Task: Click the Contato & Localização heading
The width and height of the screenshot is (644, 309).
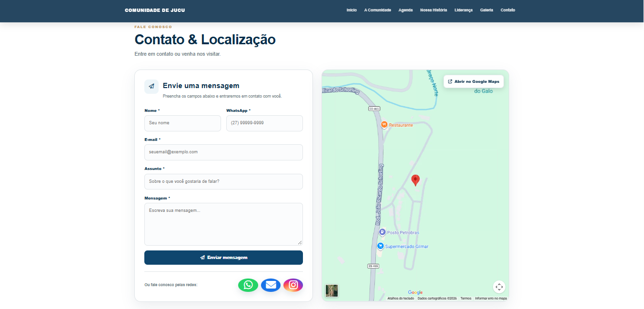Action: pos(205,39)
